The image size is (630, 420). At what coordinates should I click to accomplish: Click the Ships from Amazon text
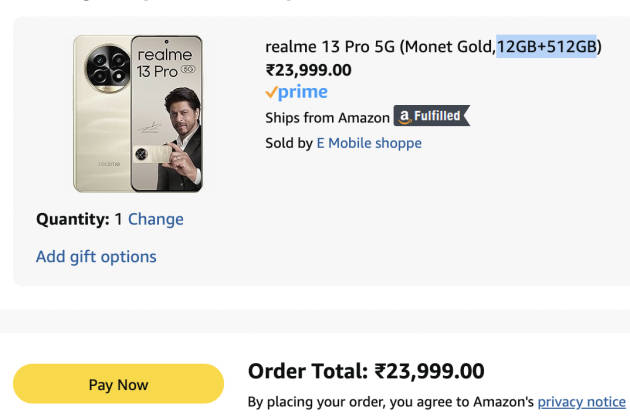coord(327,118)
